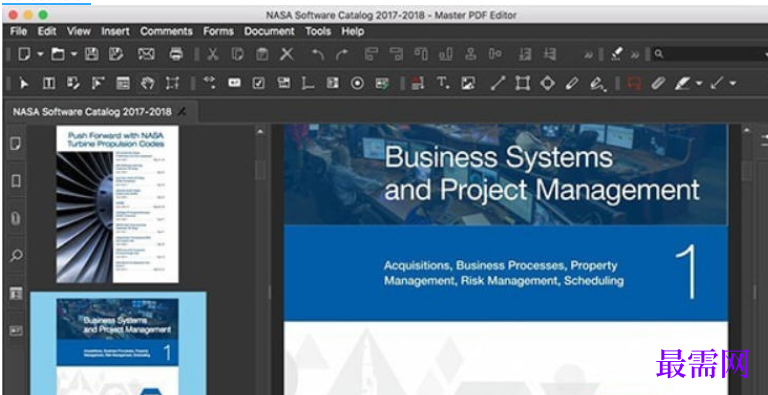Click the Undo arrow icon
The image size is (768, 395).
(x=318, y=54)
